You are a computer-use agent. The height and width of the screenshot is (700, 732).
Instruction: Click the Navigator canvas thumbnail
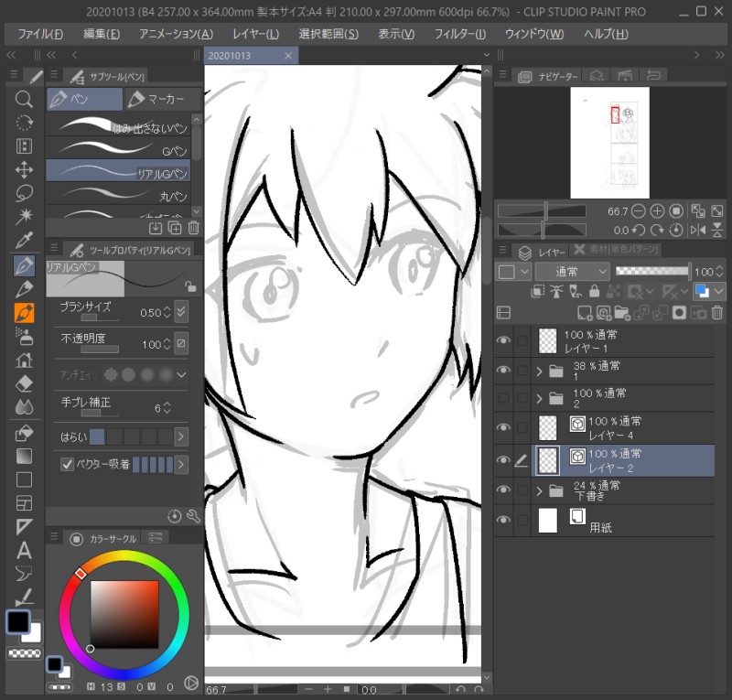click(x=609, y=143)
